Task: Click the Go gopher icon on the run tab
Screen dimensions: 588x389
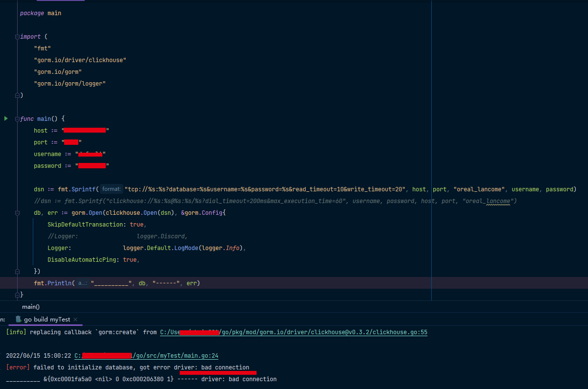Action: (x=19, y=319)
